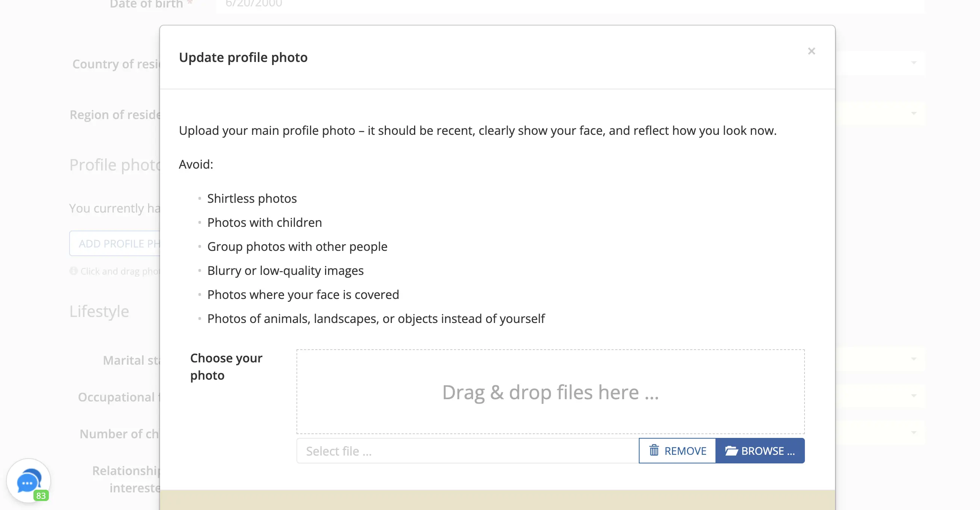Open the Marital status dropdown arrow

(913, 359)
